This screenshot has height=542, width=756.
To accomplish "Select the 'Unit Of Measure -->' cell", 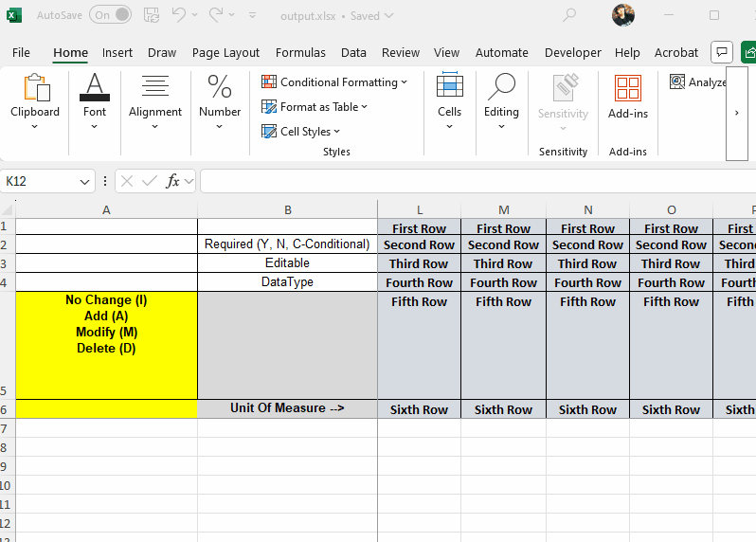I will point(287,408).
